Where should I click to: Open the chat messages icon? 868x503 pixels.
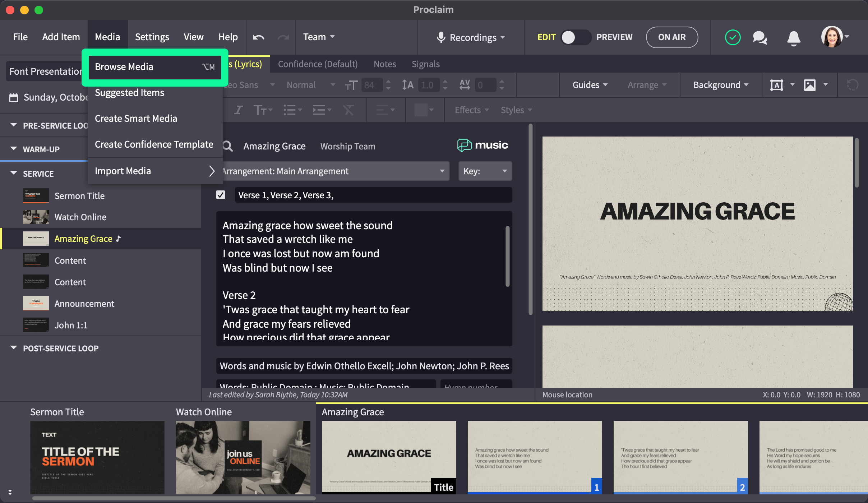[759, 37]
